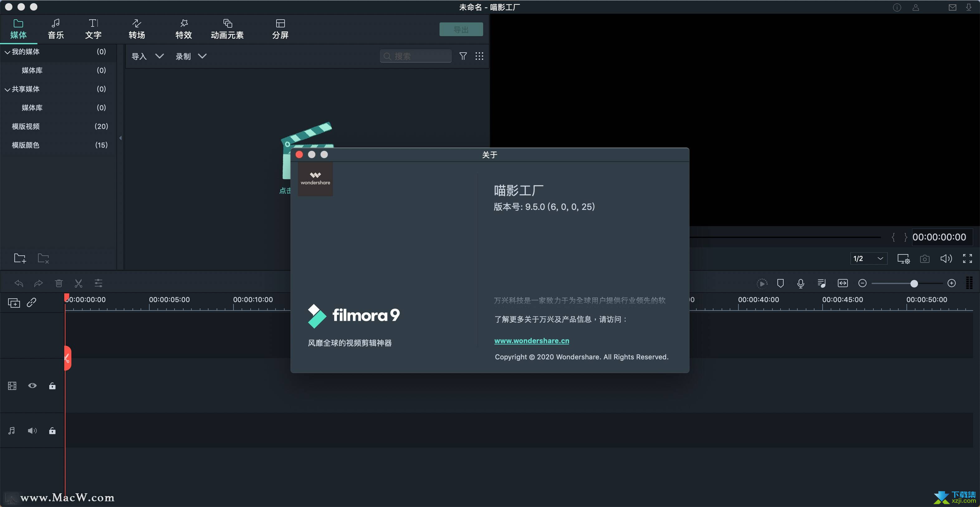Click the preview volume speaker icon
980x507 pixels.
946,259
